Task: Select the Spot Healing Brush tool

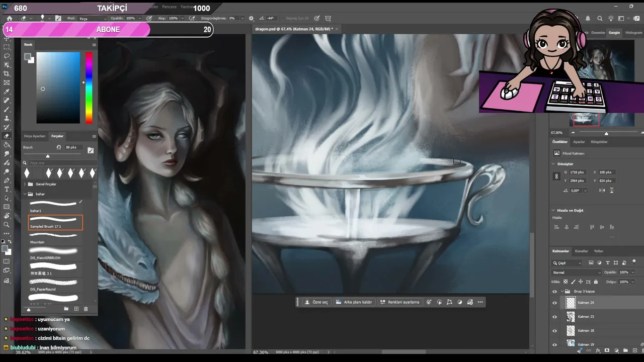Action: 7,101
